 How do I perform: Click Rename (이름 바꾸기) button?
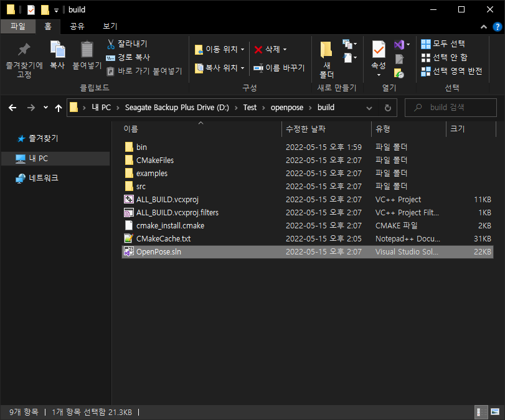[x=279, y=68]
